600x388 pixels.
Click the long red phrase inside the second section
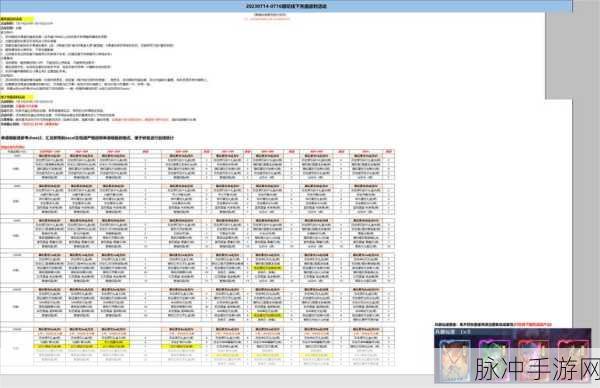[140, 119]
